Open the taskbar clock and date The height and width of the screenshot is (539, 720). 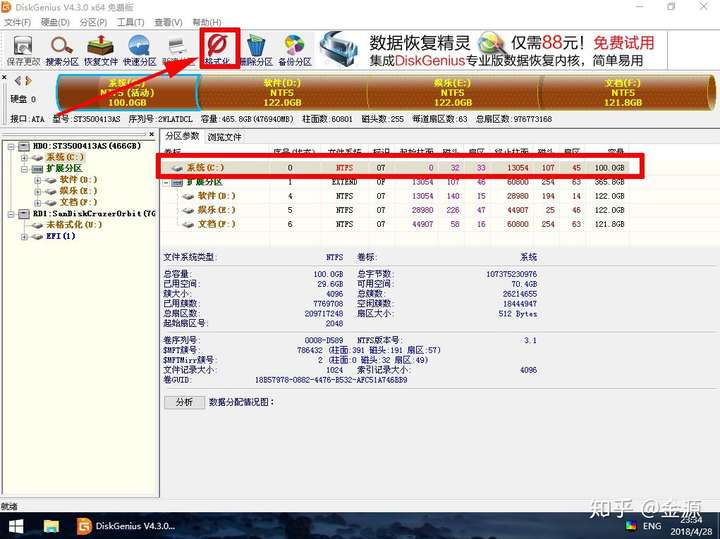(x=691, y=526)
